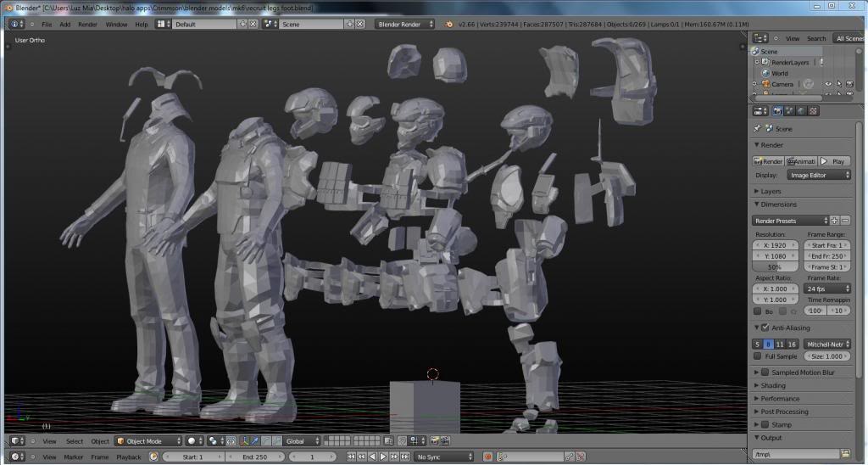The width and height of the screenshot is (868, 465).
Task: Open the No Sync playback dropdown
Action: (x=444, y=457)
